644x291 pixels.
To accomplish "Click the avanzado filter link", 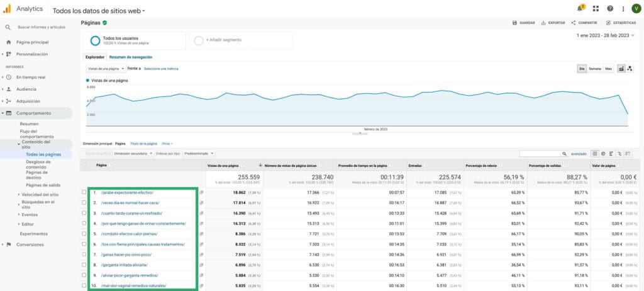I will pos(579,153).
